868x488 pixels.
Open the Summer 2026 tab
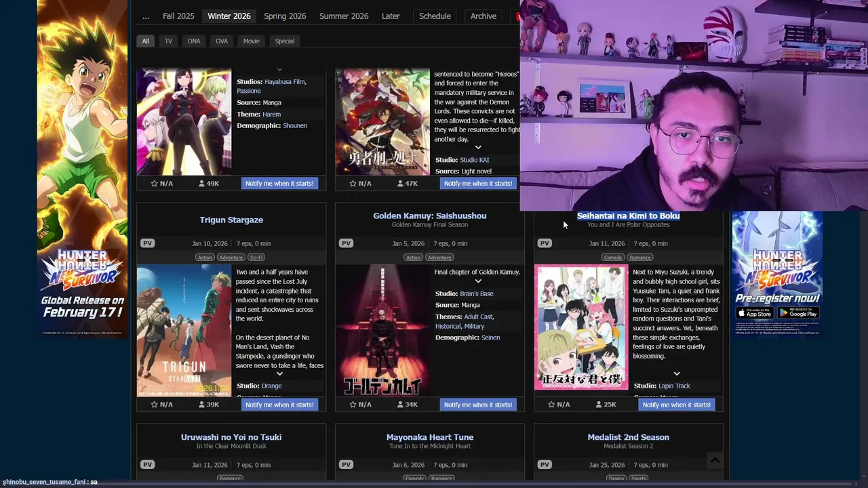click(344, 16)
